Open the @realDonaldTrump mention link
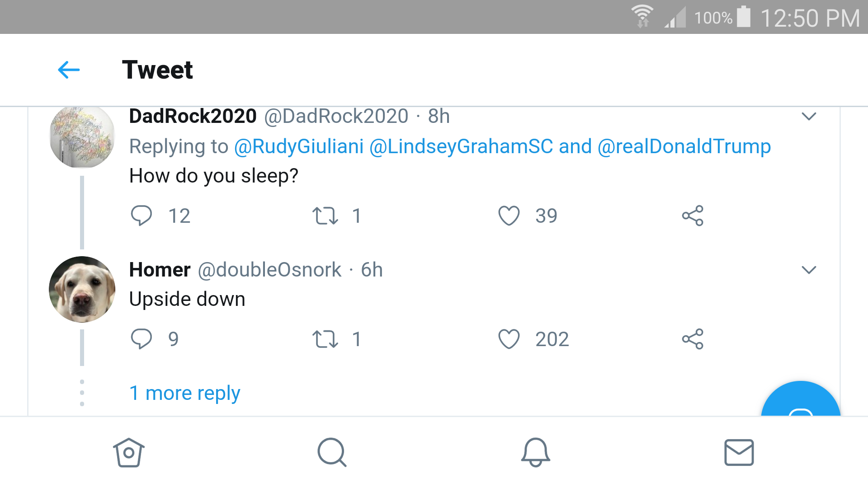This screenshot has width=868, height=488. (x=684, y=146)
